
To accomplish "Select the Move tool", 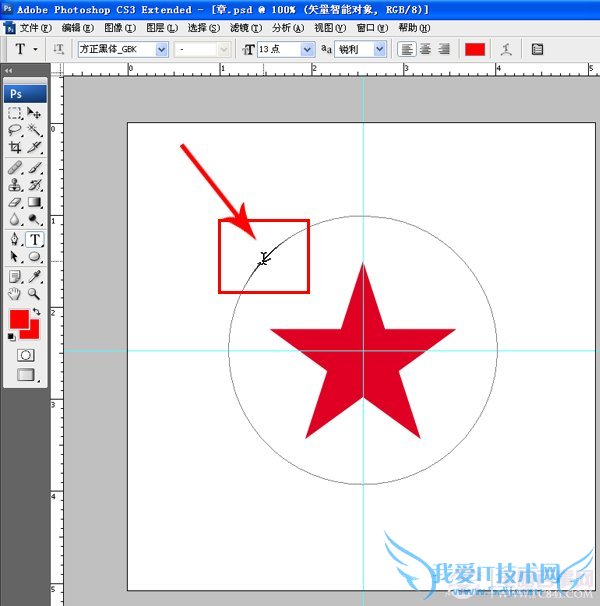I will [x=34, y=114].
